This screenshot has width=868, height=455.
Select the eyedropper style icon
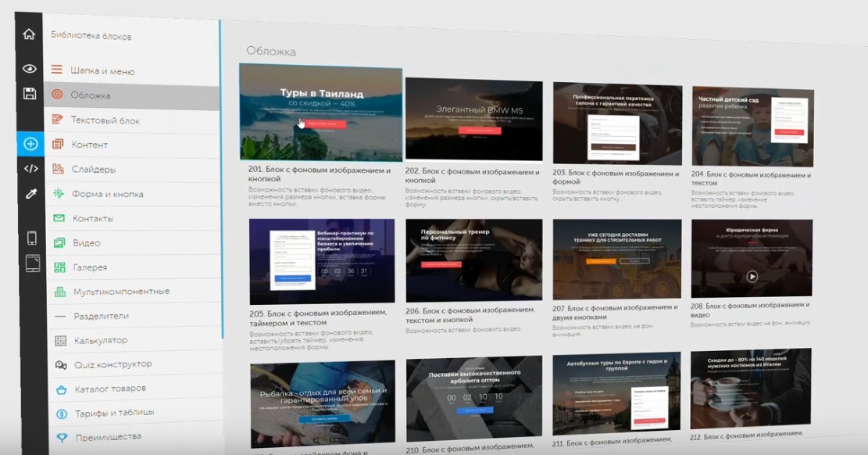tap(31, 193)
